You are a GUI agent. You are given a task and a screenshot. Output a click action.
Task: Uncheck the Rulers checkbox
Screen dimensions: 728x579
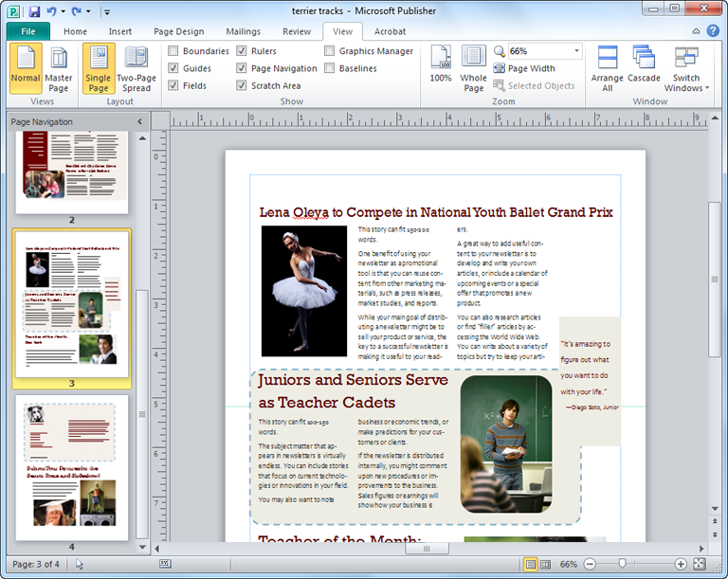(x=243, y=51)
